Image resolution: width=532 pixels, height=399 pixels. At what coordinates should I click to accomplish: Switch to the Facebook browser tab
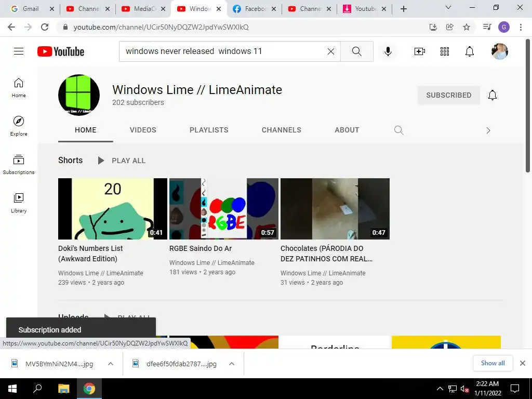coord(255,9)
